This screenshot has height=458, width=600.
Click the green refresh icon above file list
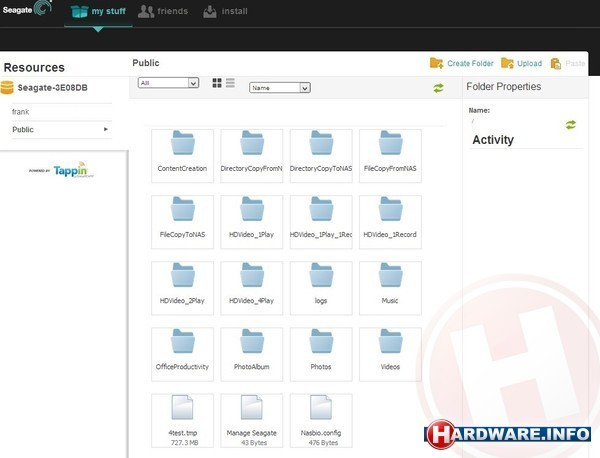pyautogui.click(x=438, y=88)
